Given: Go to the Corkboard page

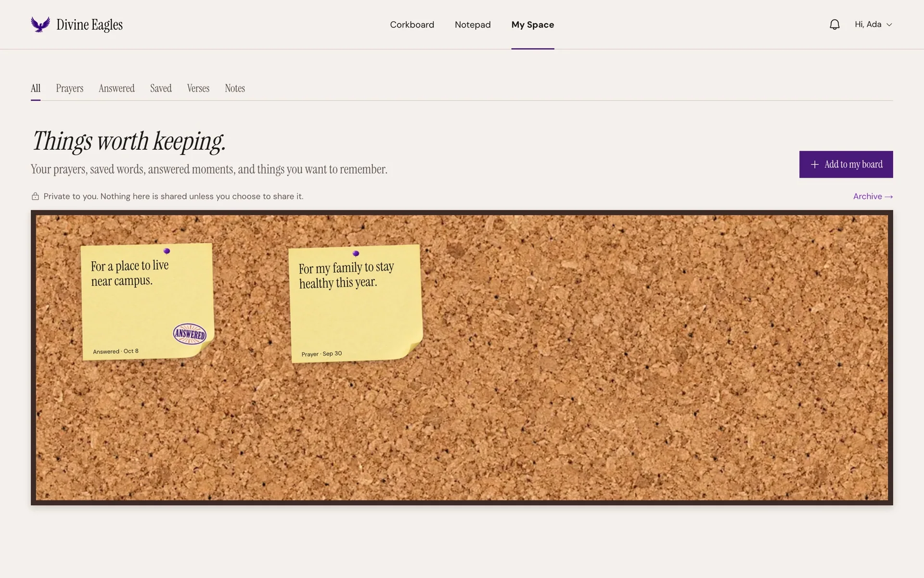Looking at the screenshot, I should (x=412, y=25).
